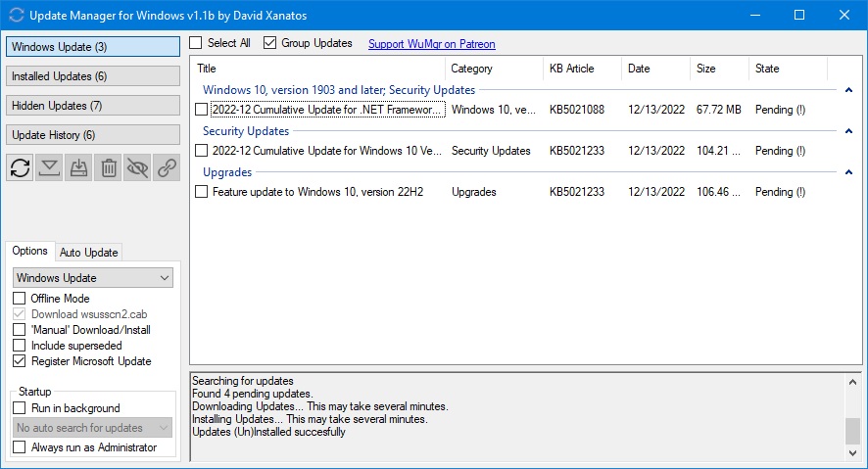The height and width of the screenshot is (469, 868).
Task: Maximize the Update Manager window
Action: click(799, 15)
